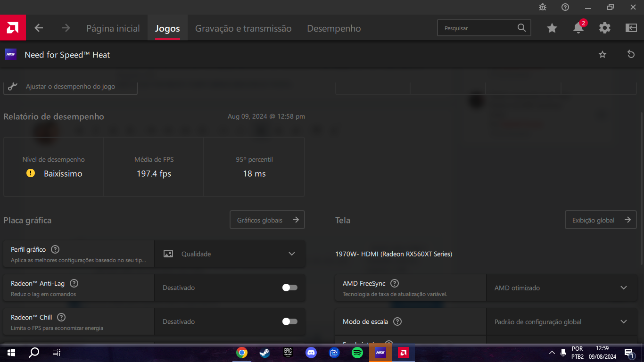Image resolution: width=644 pixels, height=362 pixels.
Task: Open Spotify from taskbar
Action: click(357, 353)
